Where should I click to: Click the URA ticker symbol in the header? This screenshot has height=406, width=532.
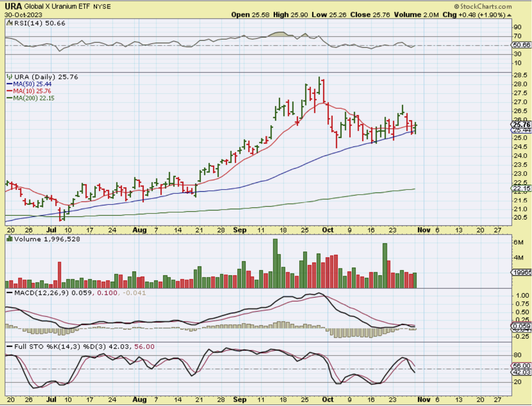14,7
